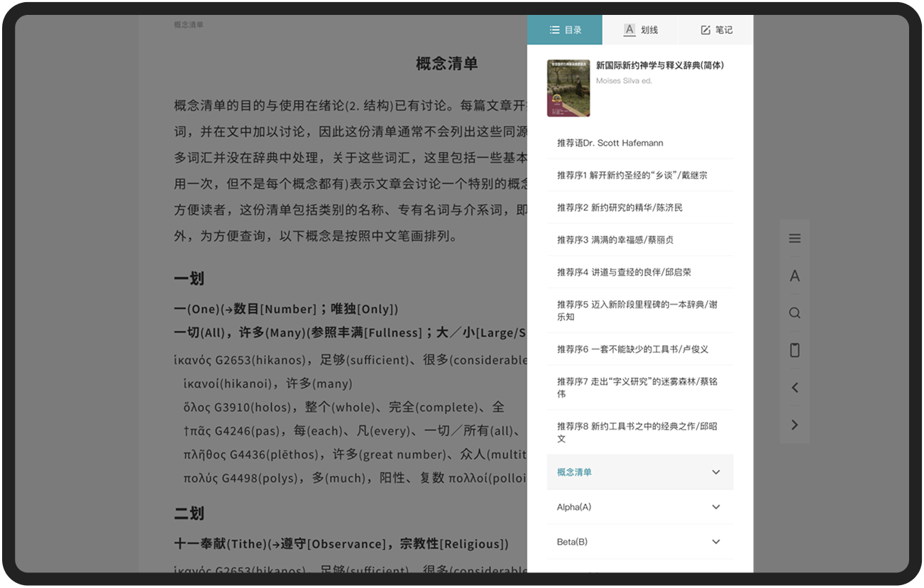The width and height of the screenshot is (924, 588).
Task: Expand the Beta(B) section chevron
Action: coord(715,542)
